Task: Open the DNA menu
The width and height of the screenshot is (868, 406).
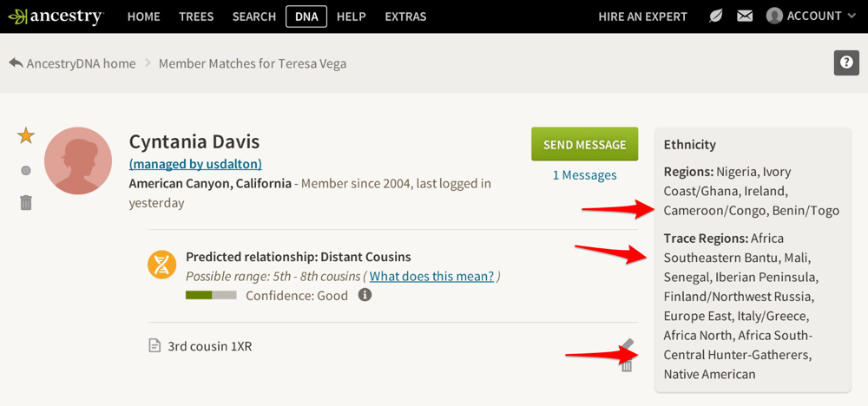Action: 306,16
